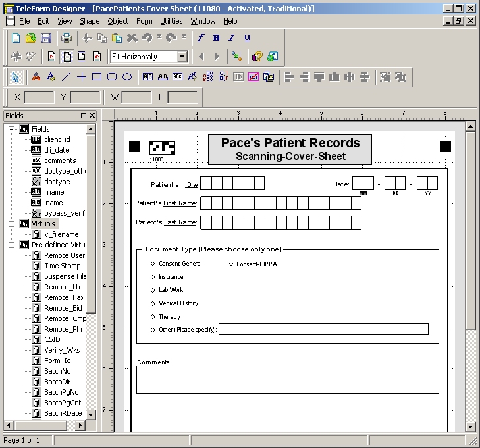Float the Fields panel with maximize icon
480x448 pixels.
pyautogui.click(x=83, y=116)
